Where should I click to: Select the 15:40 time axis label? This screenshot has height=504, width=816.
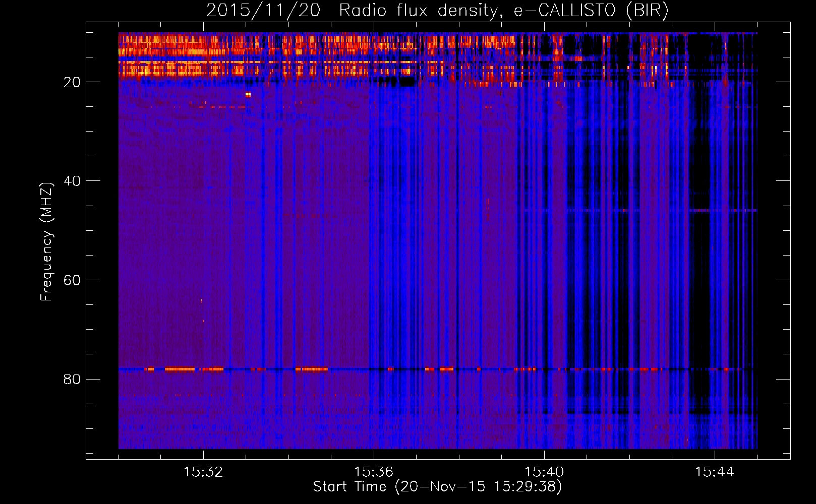(544, 472)
